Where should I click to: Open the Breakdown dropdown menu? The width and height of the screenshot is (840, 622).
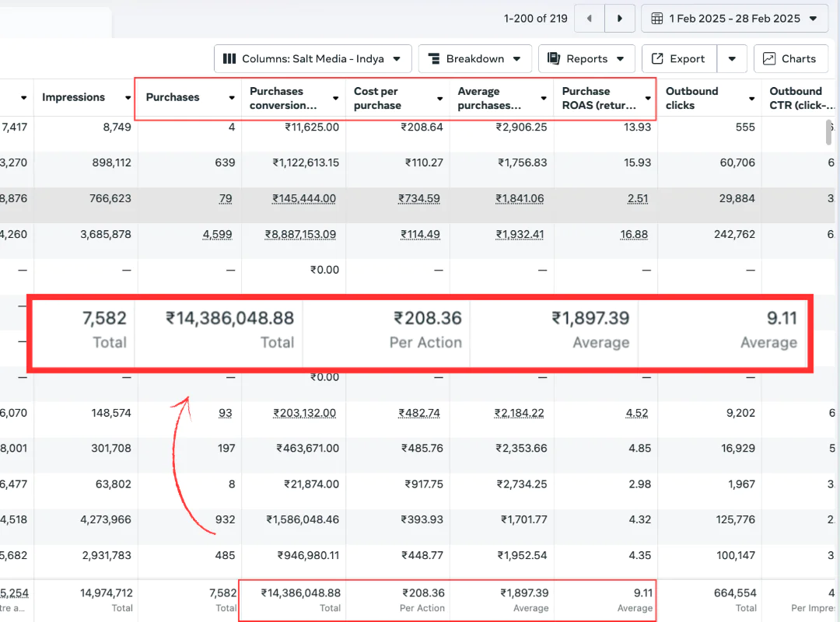pyautogui.click(x=474, y=59)
